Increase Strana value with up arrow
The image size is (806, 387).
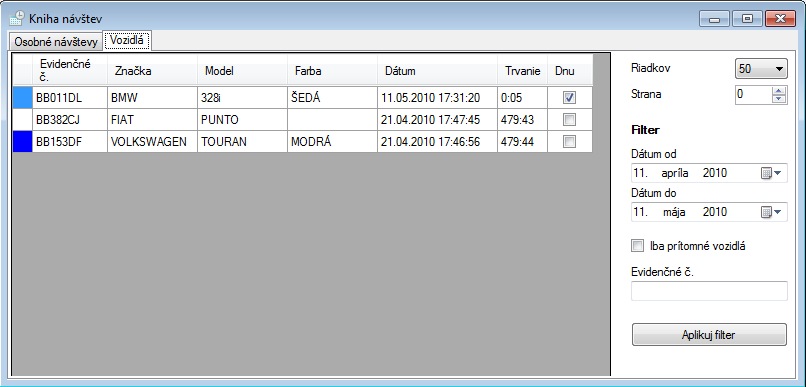[780, 90]
